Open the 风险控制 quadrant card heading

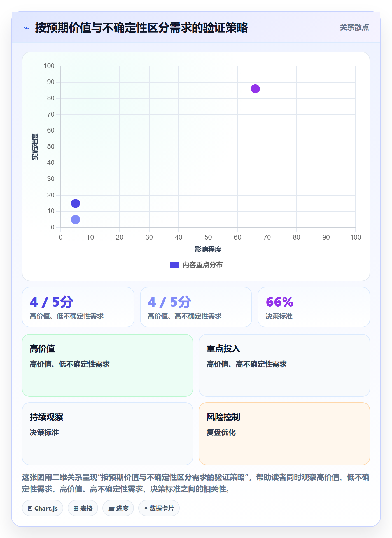tap(223, 417)
